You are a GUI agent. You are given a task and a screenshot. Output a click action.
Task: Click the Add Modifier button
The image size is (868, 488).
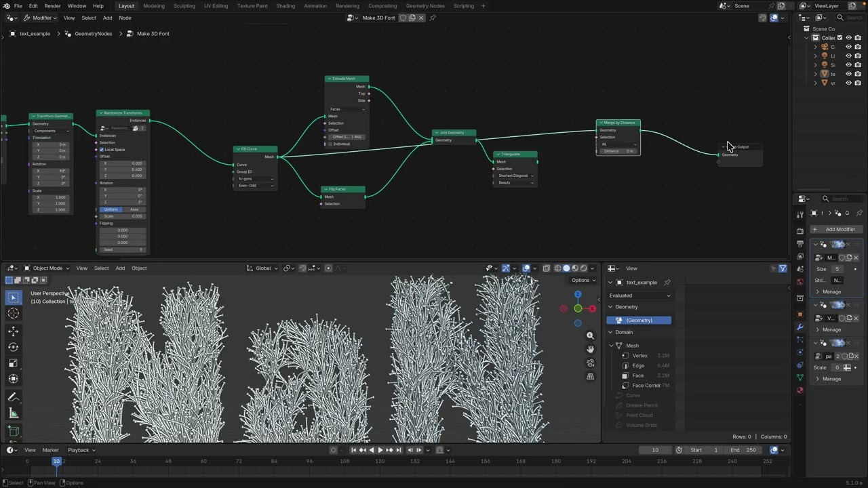(836, 229)
